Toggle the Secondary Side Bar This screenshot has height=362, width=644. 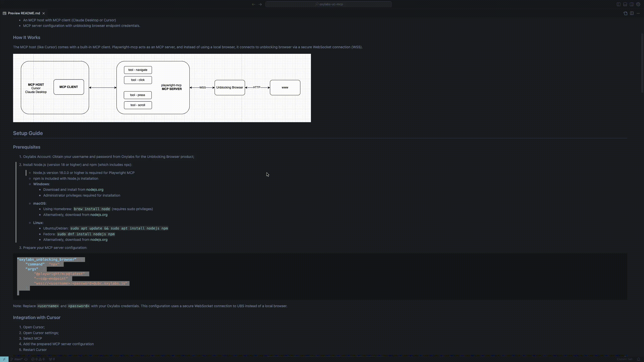pos(632,4)
